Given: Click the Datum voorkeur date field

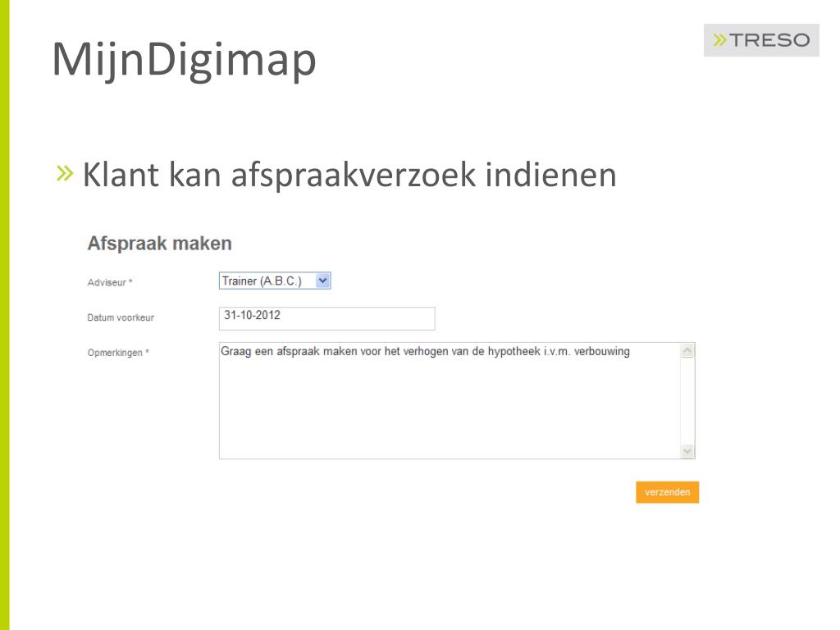Looking at the screenshot, I should click(326, 318).
